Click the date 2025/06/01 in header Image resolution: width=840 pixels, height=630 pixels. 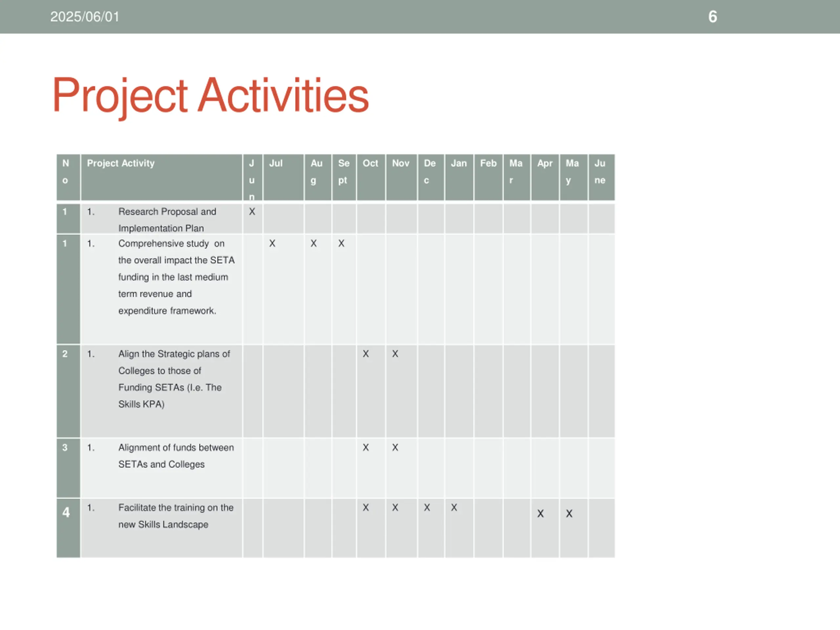[x=85, y=17]
